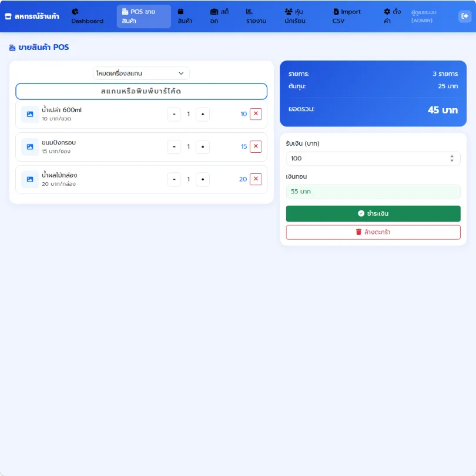Click the green ชำระเงิน payment button
The height and width of the screenshot is (476, 476).
pos(373,214)
